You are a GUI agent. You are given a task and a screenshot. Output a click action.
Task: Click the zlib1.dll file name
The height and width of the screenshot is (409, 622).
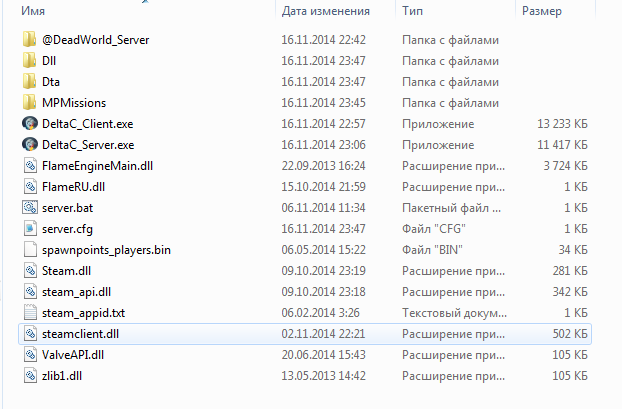(x=64, y=375)
